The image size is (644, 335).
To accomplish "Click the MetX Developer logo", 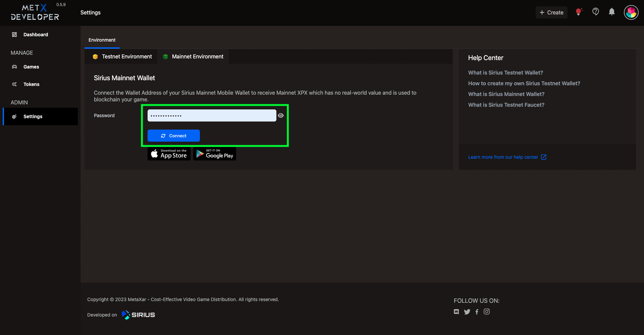I will (x=35, y=12).
